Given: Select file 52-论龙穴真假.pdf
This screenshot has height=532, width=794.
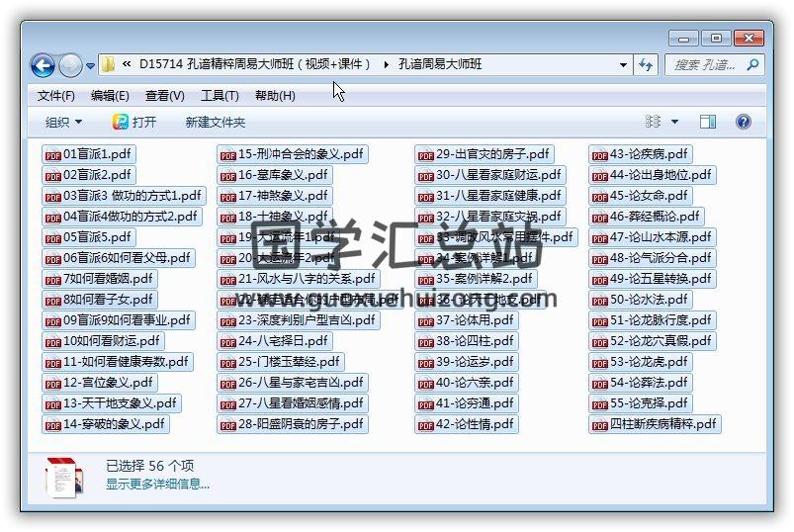Looking at the screenshot, I should (x=653, y=341).
